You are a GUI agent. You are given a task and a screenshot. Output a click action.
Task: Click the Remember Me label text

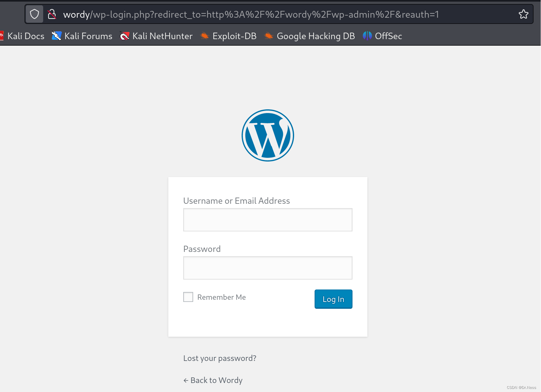click(221, 297)
